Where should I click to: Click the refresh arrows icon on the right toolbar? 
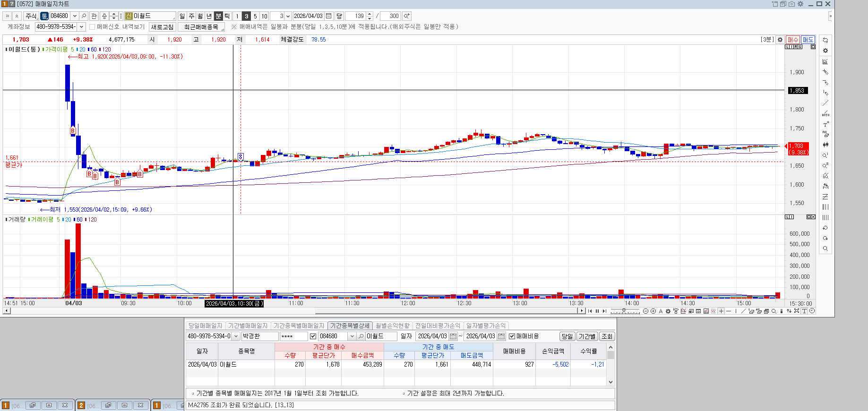click(x=825, y=40)
